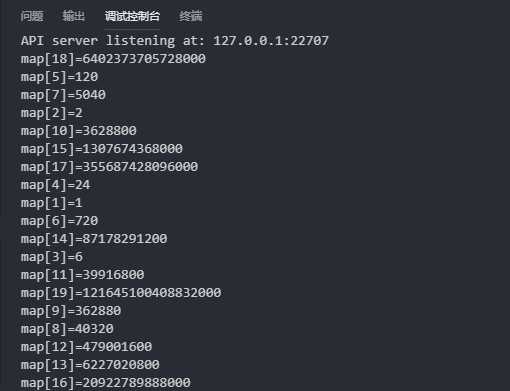Select the map[9]=362880 line
The image size is (510, 391).
(x=71, y=311)
